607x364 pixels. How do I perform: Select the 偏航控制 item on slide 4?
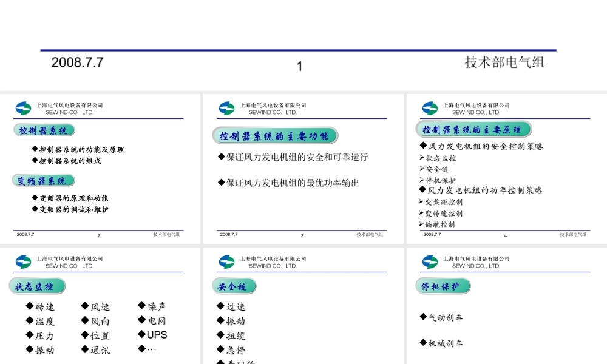coord(440,224)
